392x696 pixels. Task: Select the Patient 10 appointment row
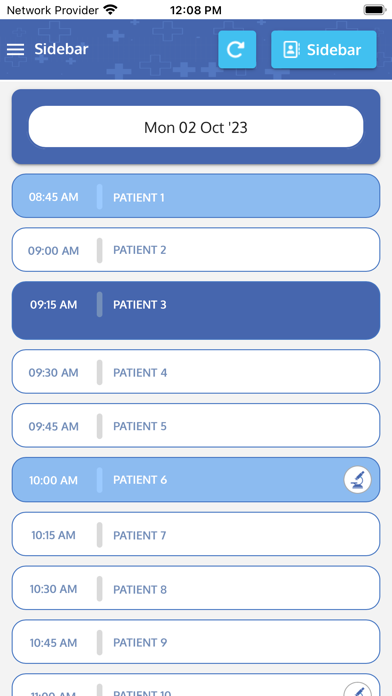coord(196,685)
